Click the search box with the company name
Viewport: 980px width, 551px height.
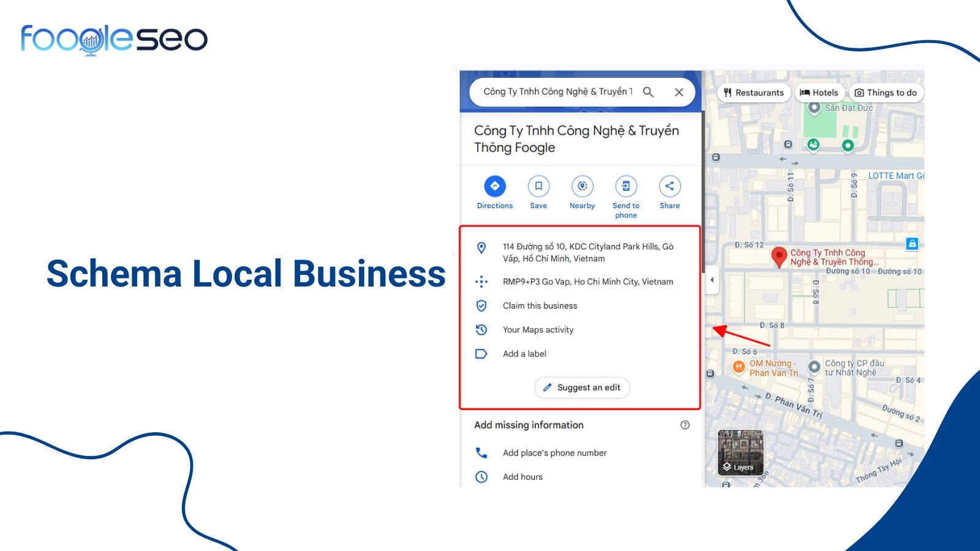click(x=582, y=92)
